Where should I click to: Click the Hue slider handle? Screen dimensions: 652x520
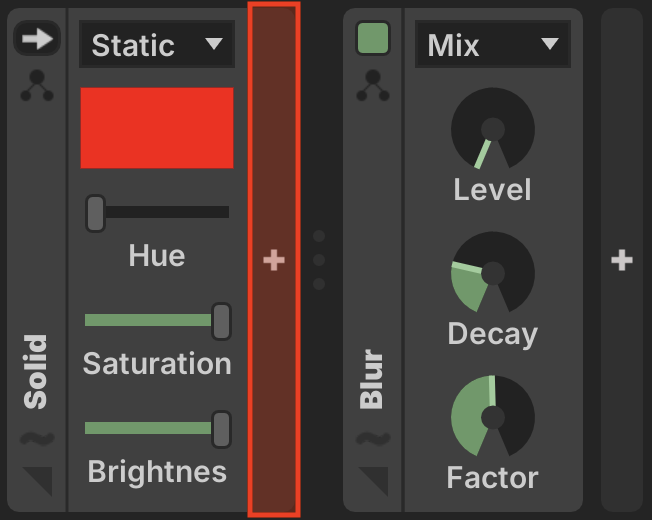click(x=95, y=213)
